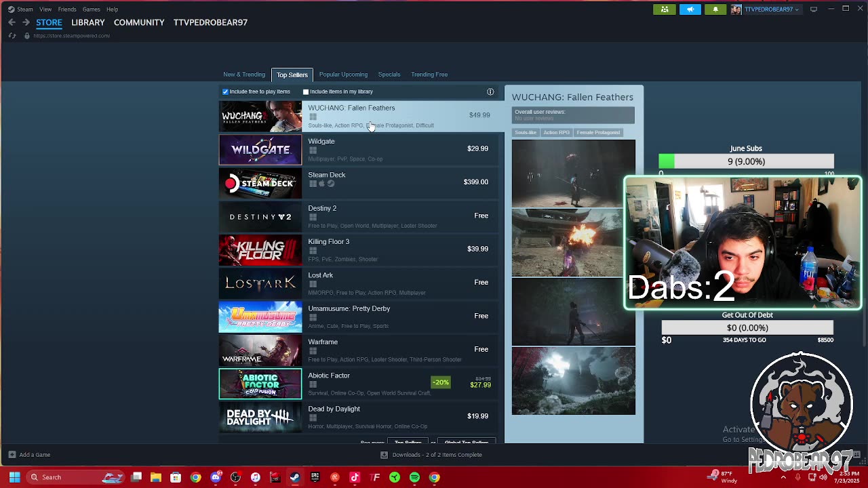The height and width of the screenshot is (488, 868).
Task: Open notifications bell in Steam header
Action: [x=715, y=9]
